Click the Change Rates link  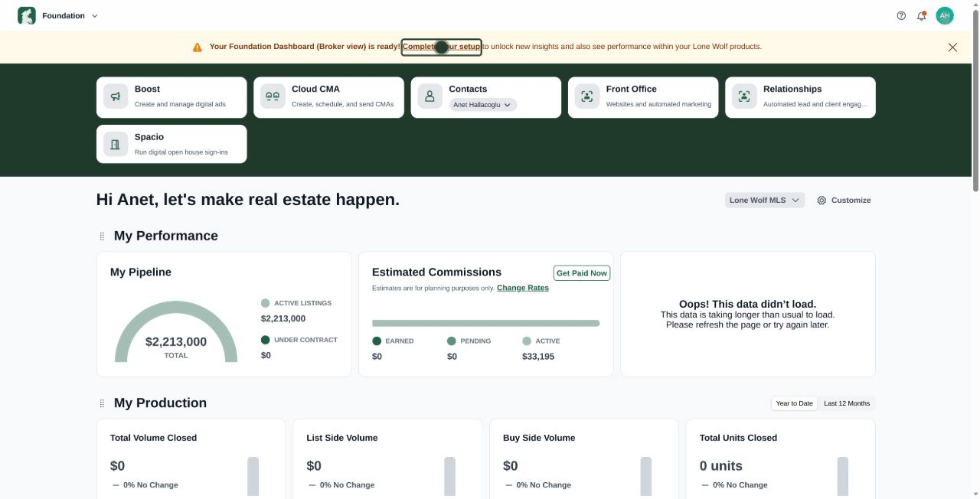[523, 288]
